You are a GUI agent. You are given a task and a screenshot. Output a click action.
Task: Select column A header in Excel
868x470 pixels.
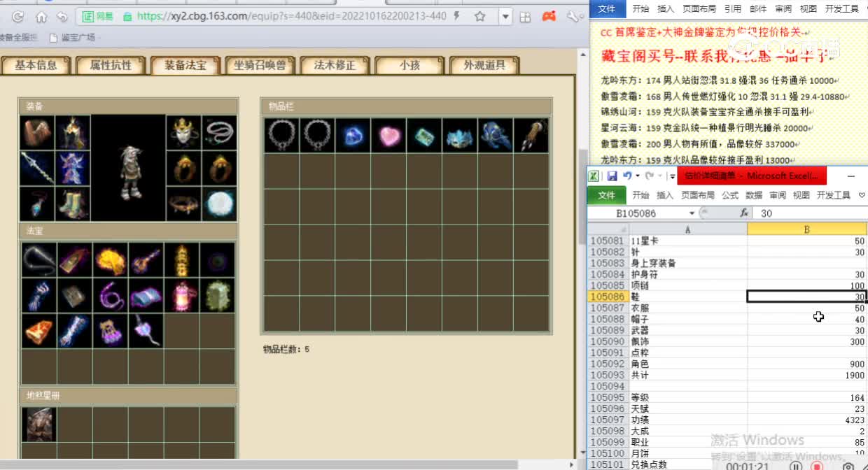click(x=688, y=229)
